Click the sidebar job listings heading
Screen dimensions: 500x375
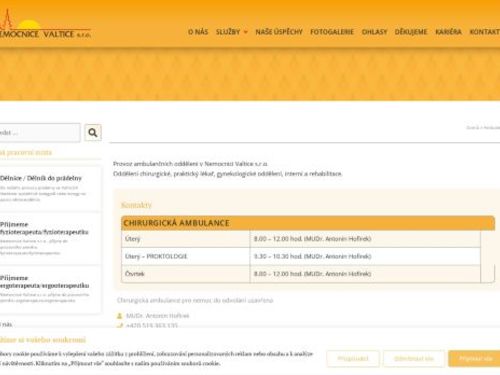tap(26, 153)
